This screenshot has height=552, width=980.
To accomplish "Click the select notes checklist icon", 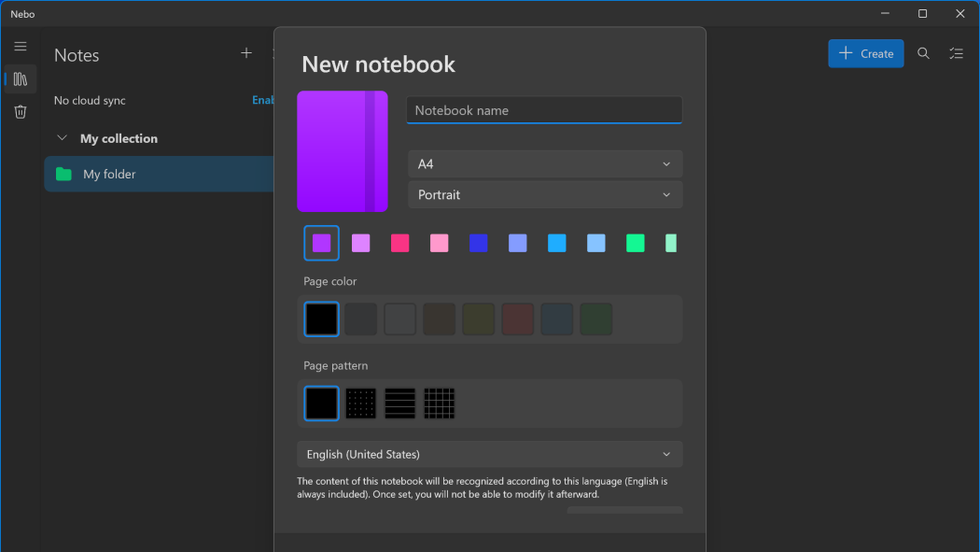I will (x=956, y=53).
